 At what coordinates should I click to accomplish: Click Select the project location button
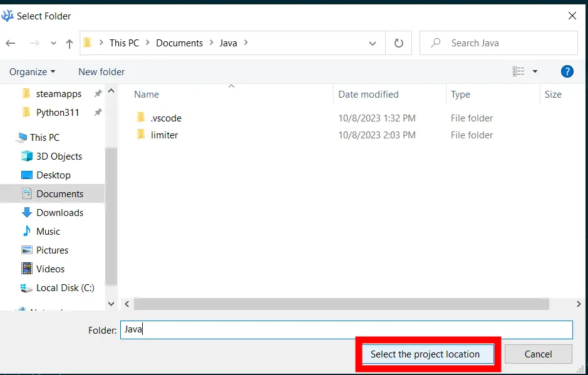point(425,354)
